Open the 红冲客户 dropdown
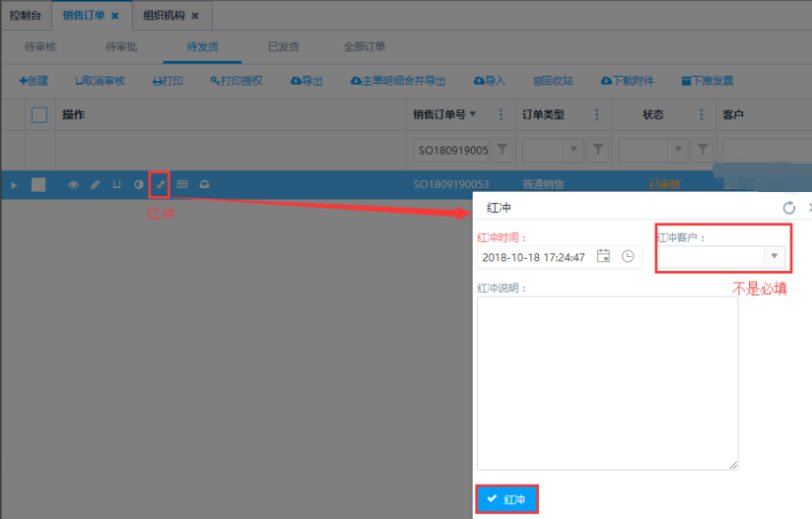This screenshot has height=519, width=812. click(775, 256)
